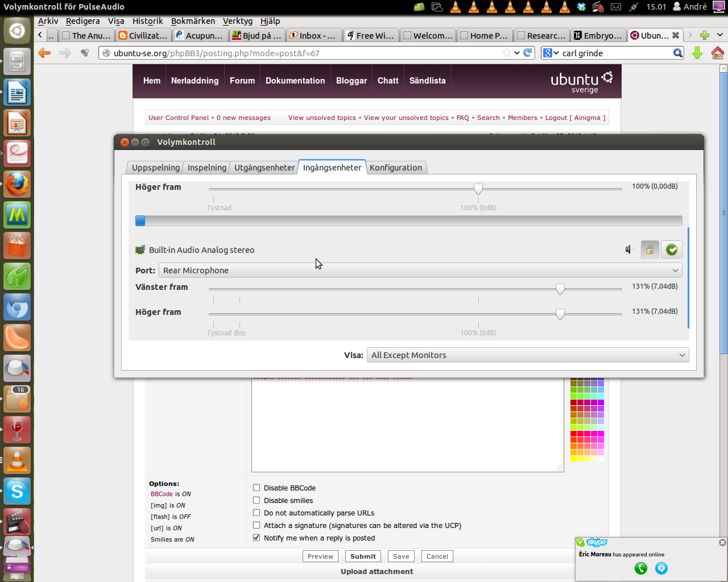Toggle the lock channels together button

[650, 250]
